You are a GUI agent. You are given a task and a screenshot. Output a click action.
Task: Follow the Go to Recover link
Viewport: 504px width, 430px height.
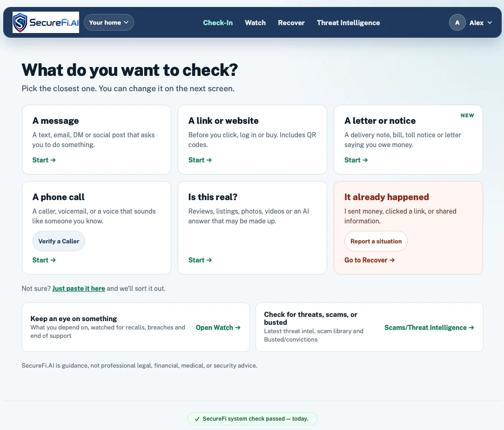pyautogui.click(x=370, y=260)
